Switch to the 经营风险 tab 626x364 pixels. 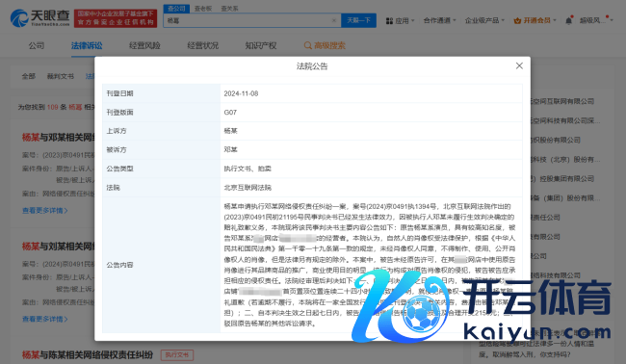(x=144, y=45)
